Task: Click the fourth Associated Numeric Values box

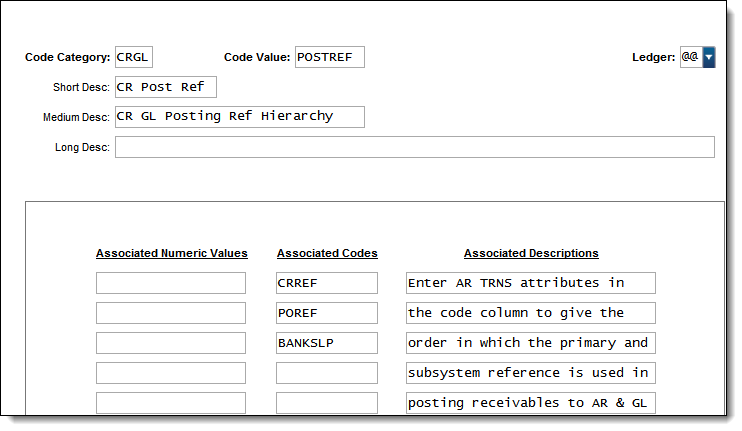Action: coord(171,373)
